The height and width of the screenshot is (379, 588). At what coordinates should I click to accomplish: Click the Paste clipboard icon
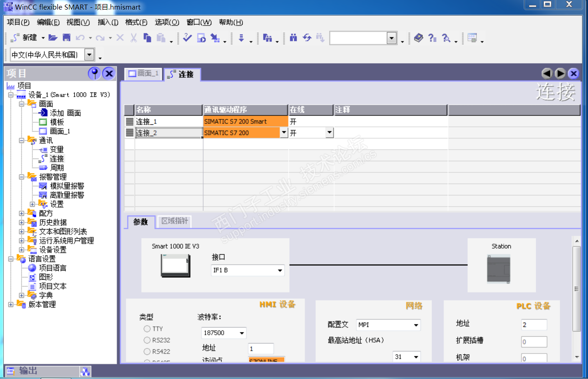point(161,38)
